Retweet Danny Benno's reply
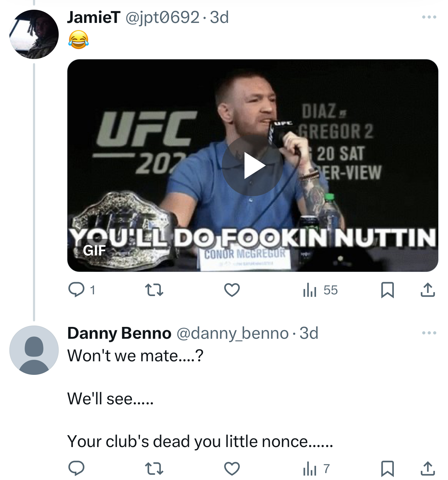Image resolution: width=448 pixels, height=480 pixels. tap(154, 468)
